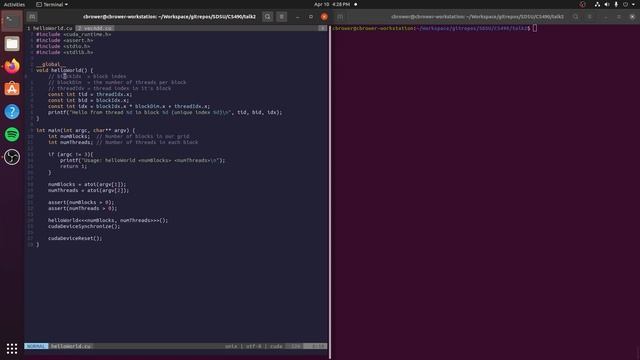Click 'numBlocks = atoi(argv[1]);' line
Viewport: 640px width, 360px height.
(x=87, y=184)
